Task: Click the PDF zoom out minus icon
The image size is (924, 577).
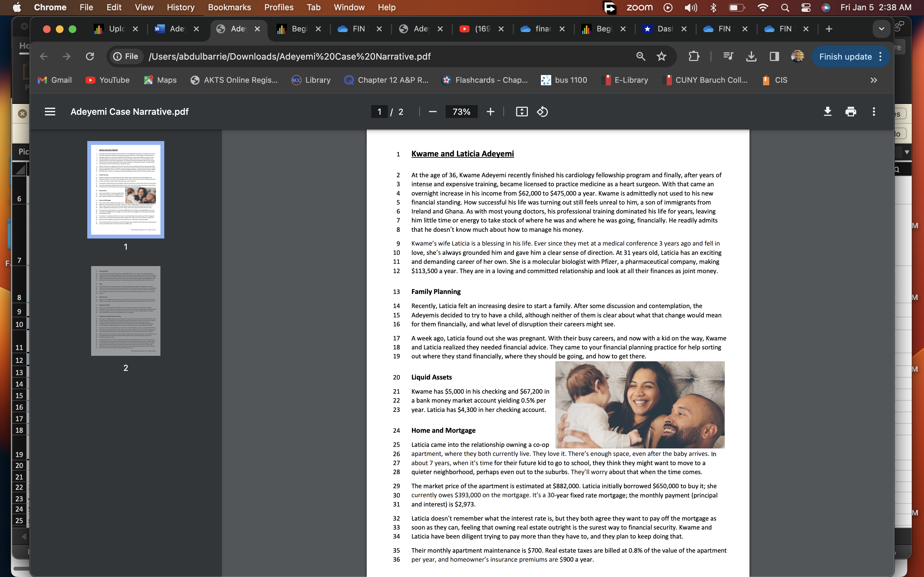Action: point(432,112)
